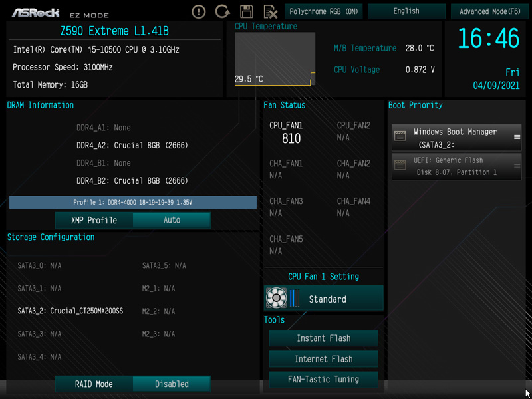Screen dimensions: 532x399
Task: Click the CPU temperature graph
Action: [275, 59]
